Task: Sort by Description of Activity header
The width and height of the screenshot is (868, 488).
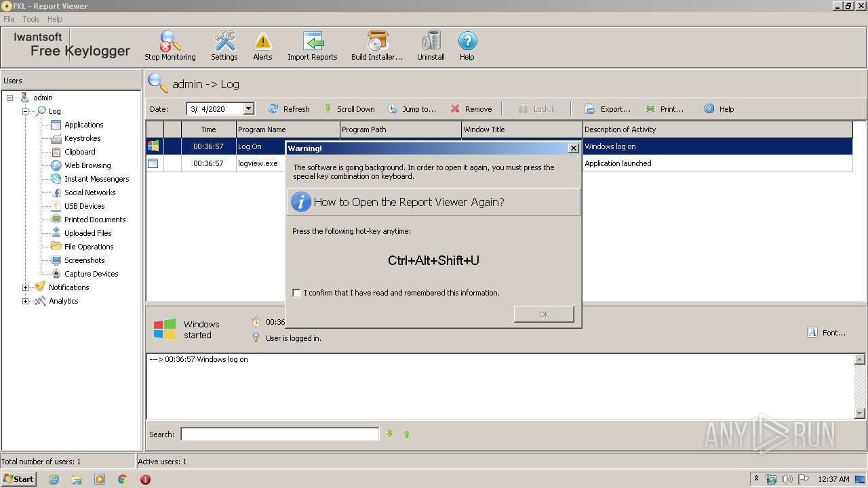Action: pyautogui.click(x=717, y=129)
